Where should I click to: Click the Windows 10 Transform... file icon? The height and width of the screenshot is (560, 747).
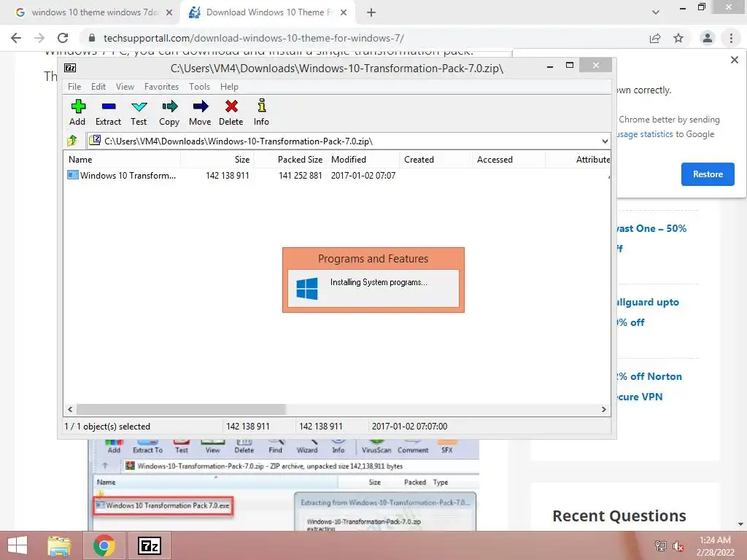(72, 175)
